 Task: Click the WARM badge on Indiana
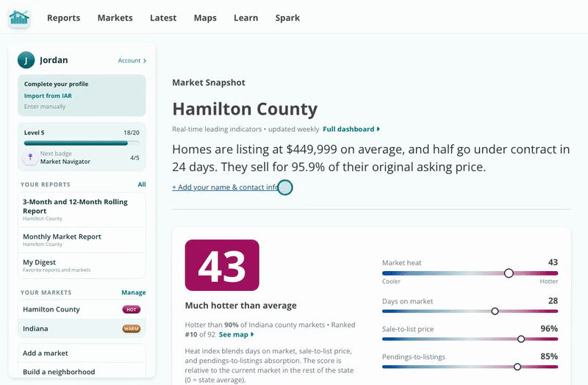pos(132,328)
